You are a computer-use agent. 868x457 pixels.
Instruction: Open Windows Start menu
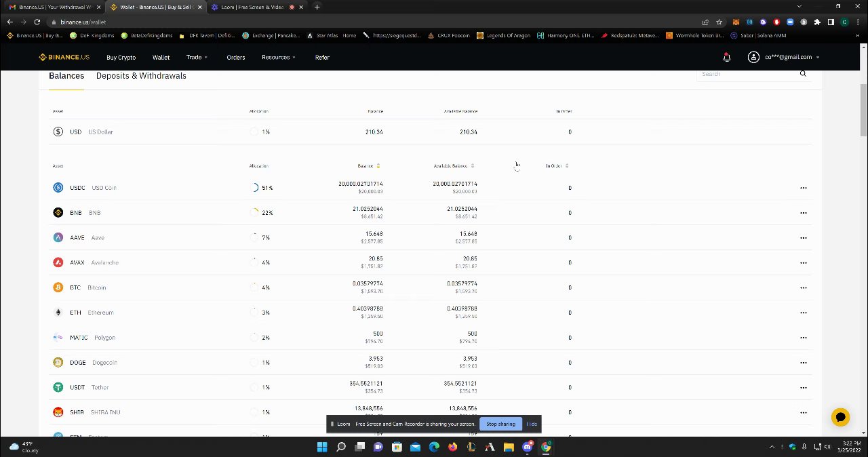click(322, 447)
